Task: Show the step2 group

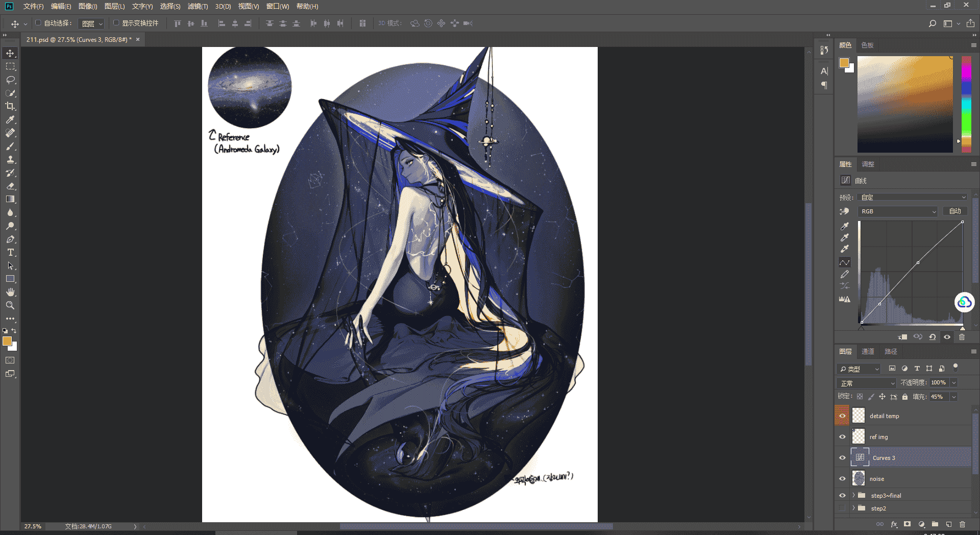Action: (842, 508)
